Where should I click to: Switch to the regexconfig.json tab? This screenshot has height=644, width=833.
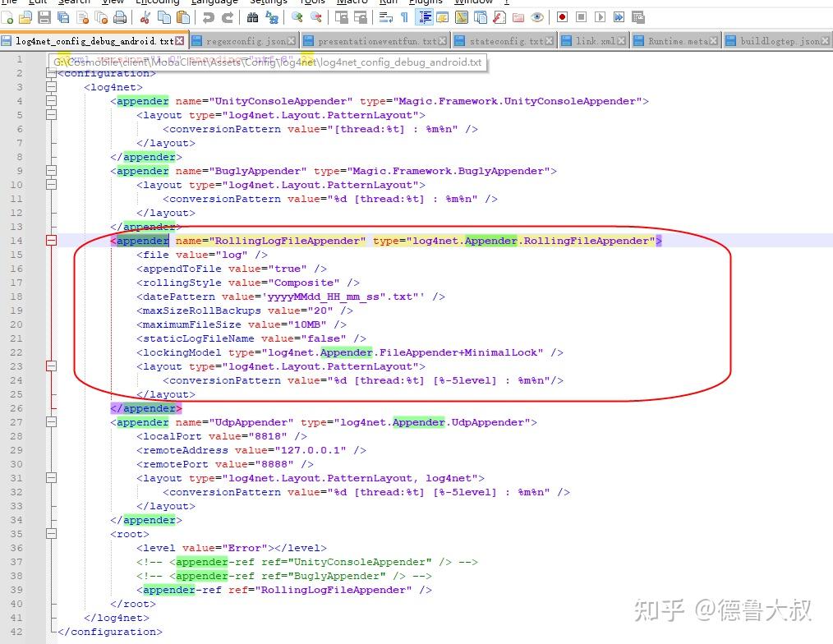point(245,41)
